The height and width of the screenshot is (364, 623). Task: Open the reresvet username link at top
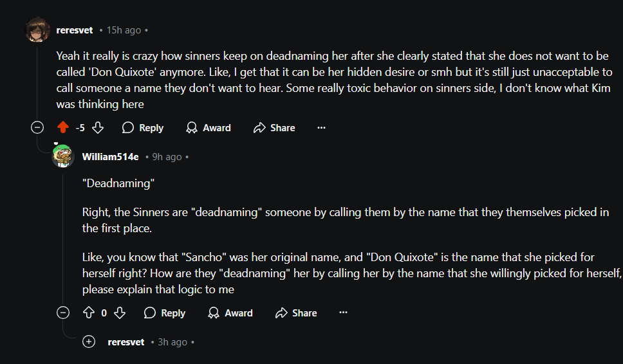75,30
